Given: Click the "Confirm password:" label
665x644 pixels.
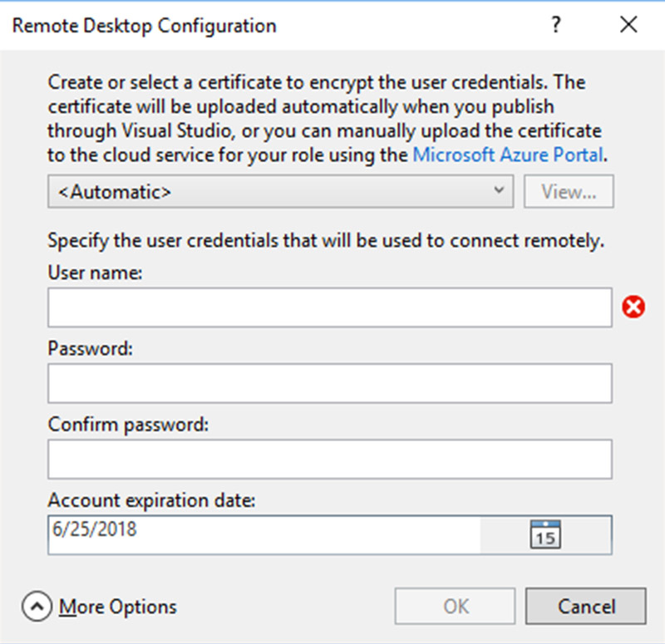Looking at the screenshot, I should pyautogui.click(x=128, y=424).
